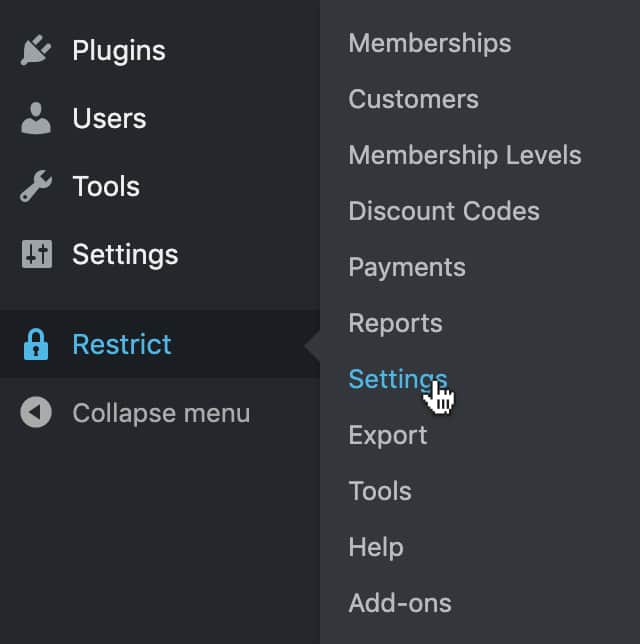View the Payments submenu page

[407, 268]
